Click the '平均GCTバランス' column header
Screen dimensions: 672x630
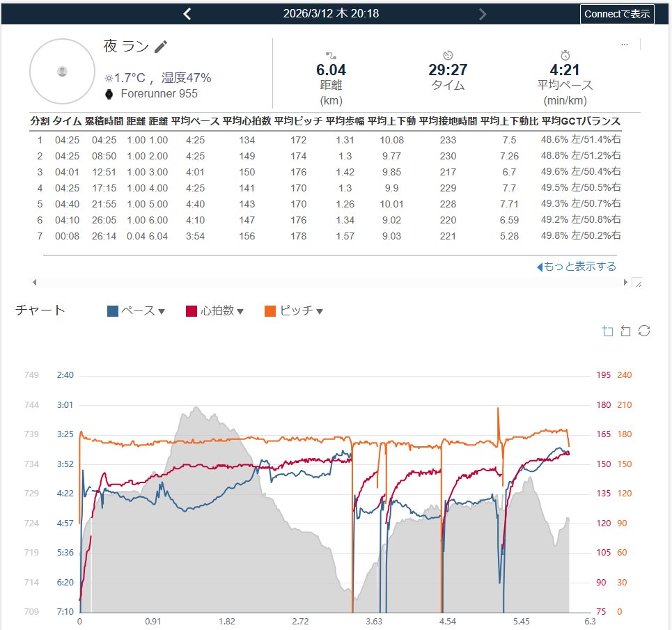click(x=581, y=121)
